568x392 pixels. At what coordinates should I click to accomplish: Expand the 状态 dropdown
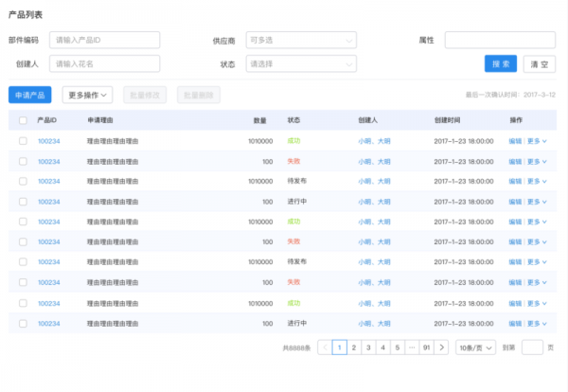click(301, 63)
